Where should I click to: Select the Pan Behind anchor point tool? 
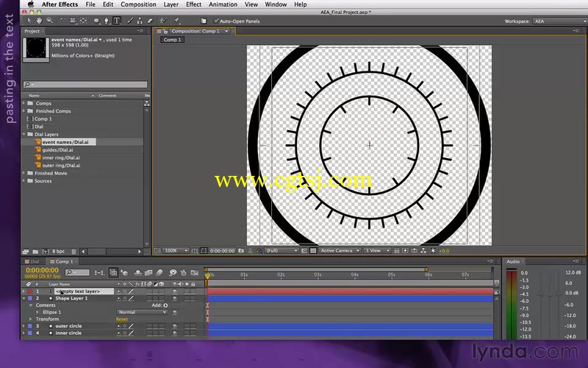click(x=83, y=21)
